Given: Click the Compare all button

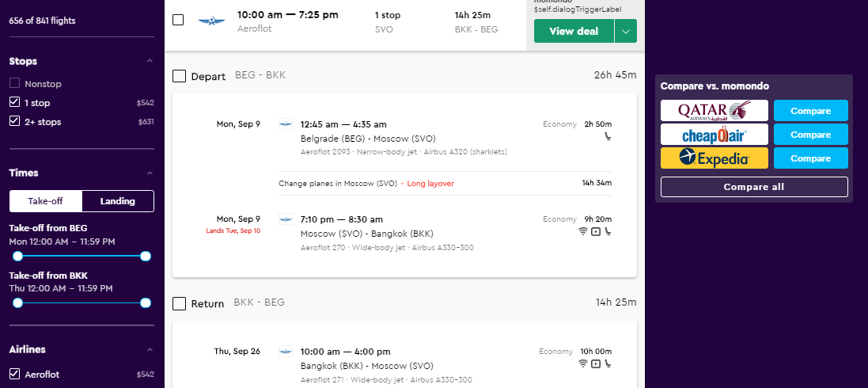Looking at the screenshot, I should click(754, 187).
